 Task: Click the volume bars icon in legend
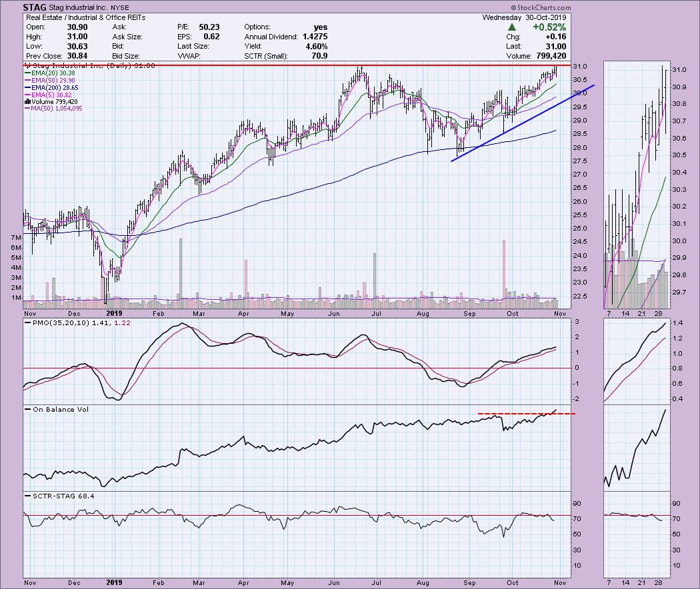[x=27, y=102]
